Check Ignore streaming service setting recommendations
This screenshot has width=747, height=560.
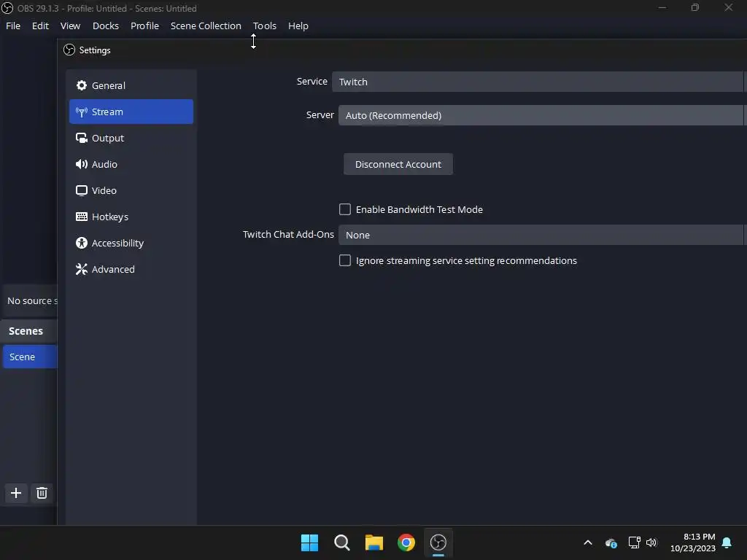point(345,260)
